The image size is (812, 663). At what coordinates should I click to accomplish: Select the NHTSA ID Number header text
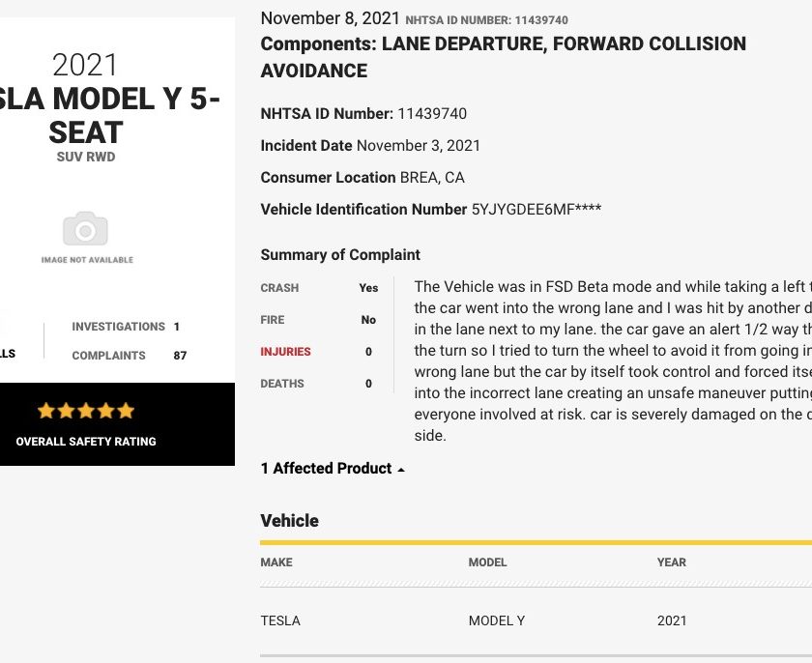(x=487, y=20)
